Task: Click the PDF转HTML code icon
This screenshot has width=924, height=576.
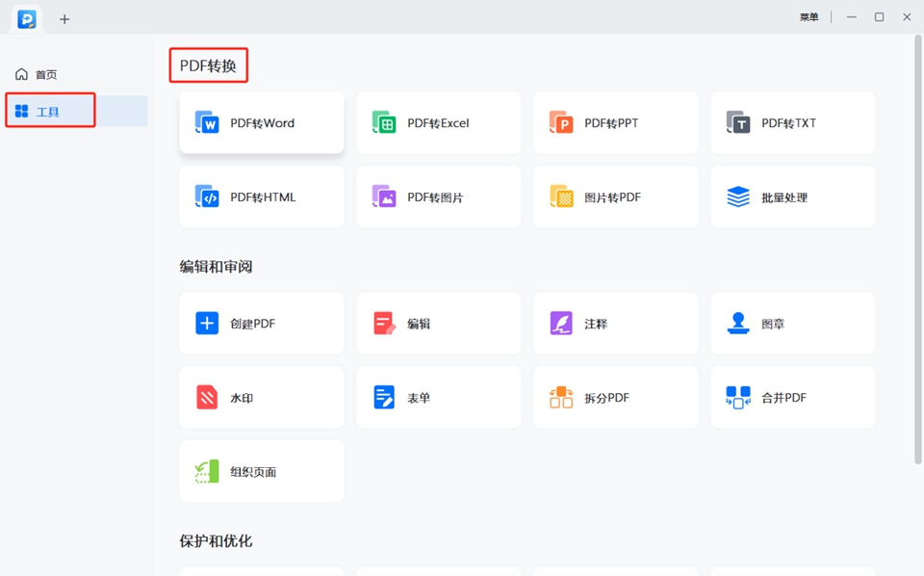Action: click(207, 196)
